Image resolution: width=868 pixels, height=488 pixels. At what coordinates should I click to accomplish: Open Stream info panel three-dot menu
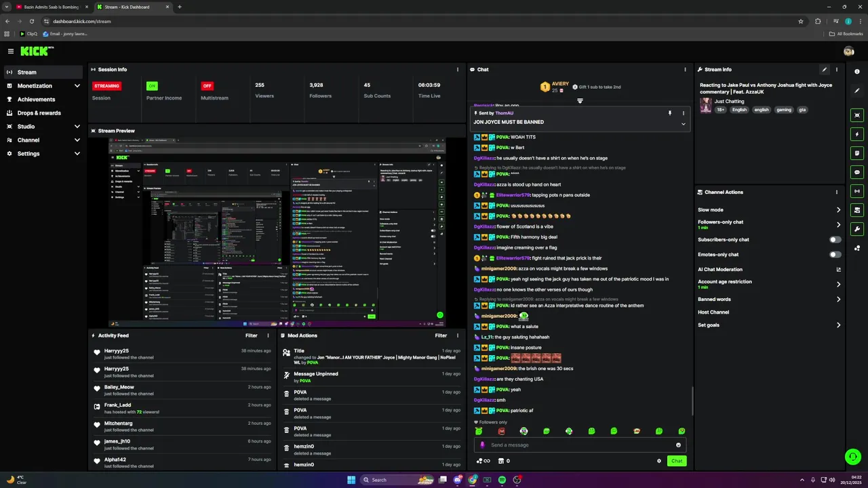coord(837,69)
